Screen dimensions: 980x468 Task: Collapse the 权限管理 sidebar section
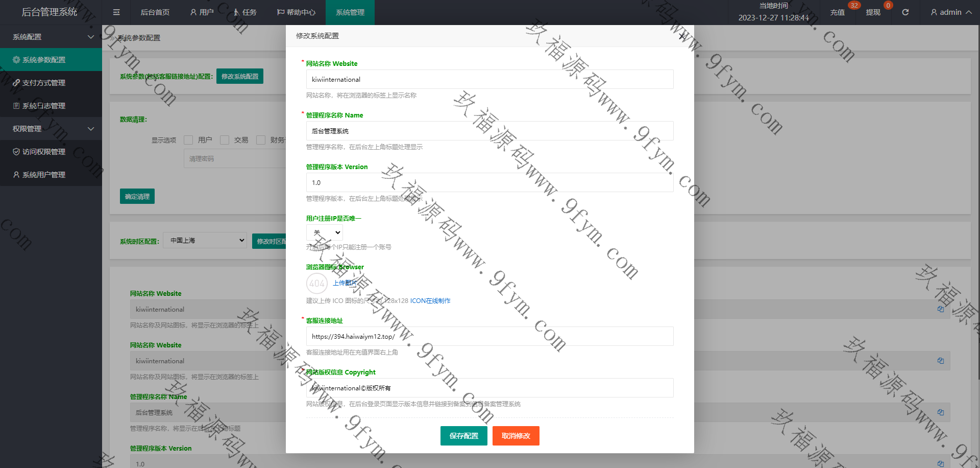pyautogui.click(x=51, y=129)
